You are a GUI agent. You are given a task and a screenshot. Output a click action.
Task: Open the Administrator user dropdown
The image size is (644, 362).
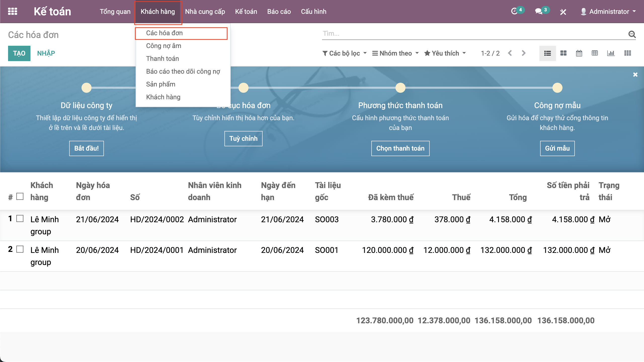[x=609, y=12]
